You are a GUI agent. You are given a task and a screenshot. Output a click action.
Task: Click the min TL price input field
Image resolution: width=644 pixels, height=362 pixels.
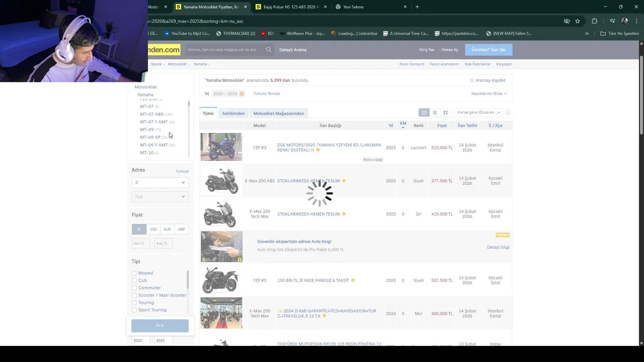click(141, 244)
